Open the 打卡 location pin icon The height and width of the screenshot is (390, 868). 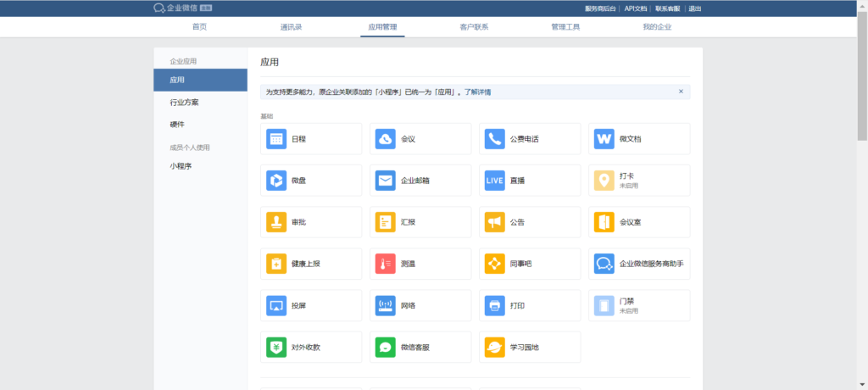[604, 181]
